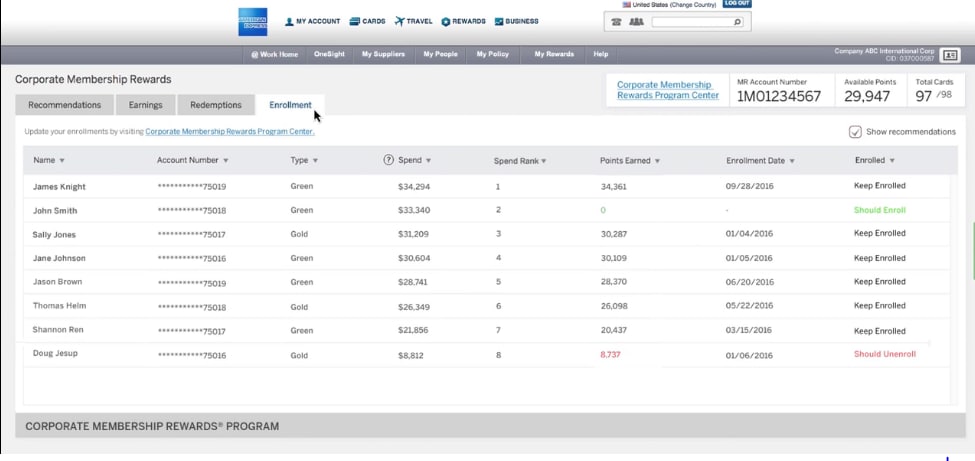Viewport: 975px width, 461px height.
Task: Toggle the Show recommendations checkbox
Action: coord(855,132)
